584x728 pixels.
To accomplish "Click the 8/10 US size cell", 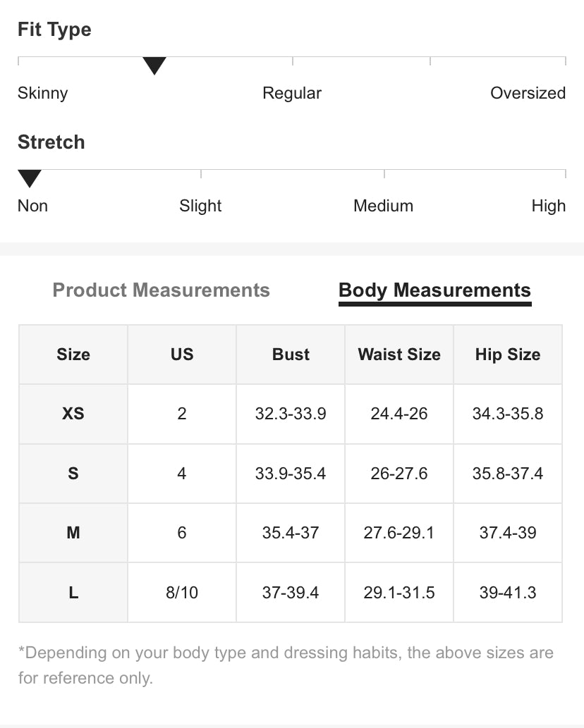I will coord(182,593).
